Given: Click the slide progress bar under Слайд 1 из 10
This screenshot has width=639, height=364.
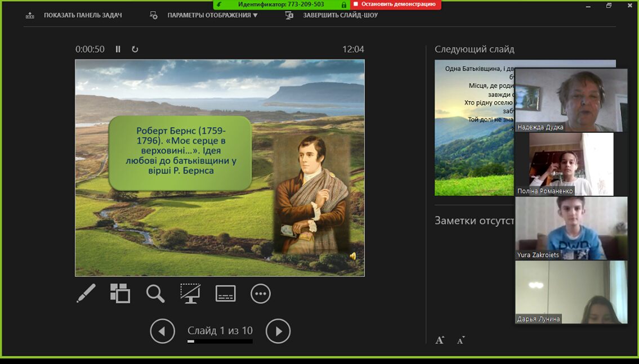Looking at the screenshot, I should tap(220, 341).
